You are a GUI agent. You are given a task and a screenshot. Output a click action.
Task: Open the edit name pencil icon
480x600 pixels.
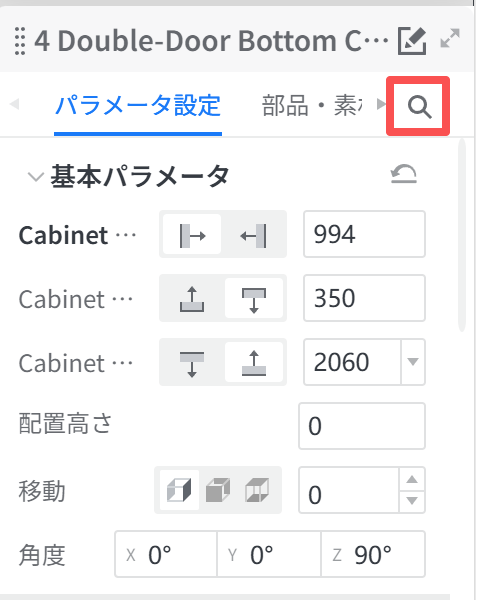coord(412,41)
